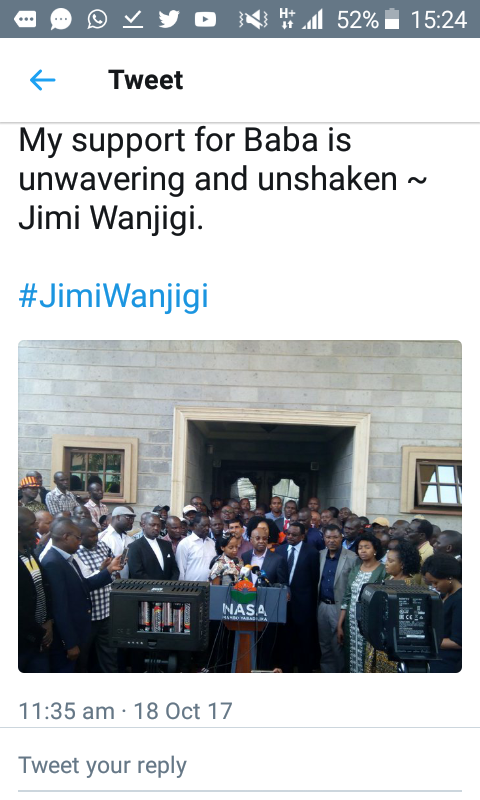
Task: Tap the YouTube notification icon
Action: tap(205, 20)
